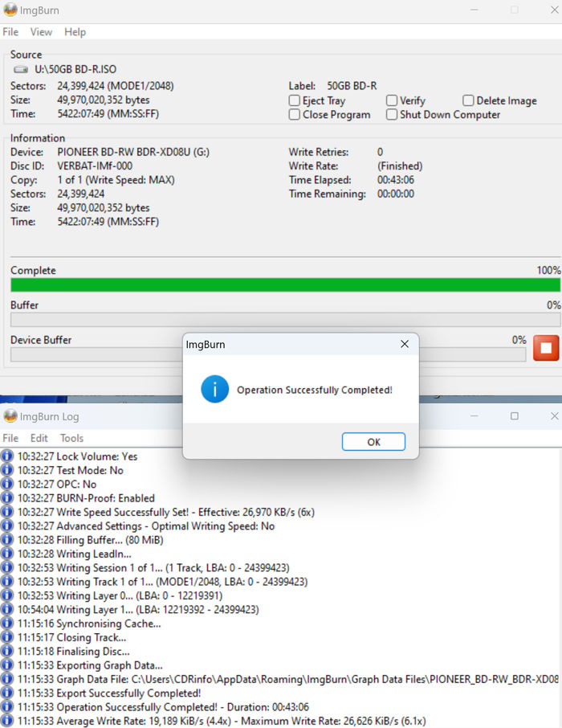The height and width of the screenshot is (728, 562).
Task: Open the Help menu in ImgBurn
Action: (x=75, y=32)
